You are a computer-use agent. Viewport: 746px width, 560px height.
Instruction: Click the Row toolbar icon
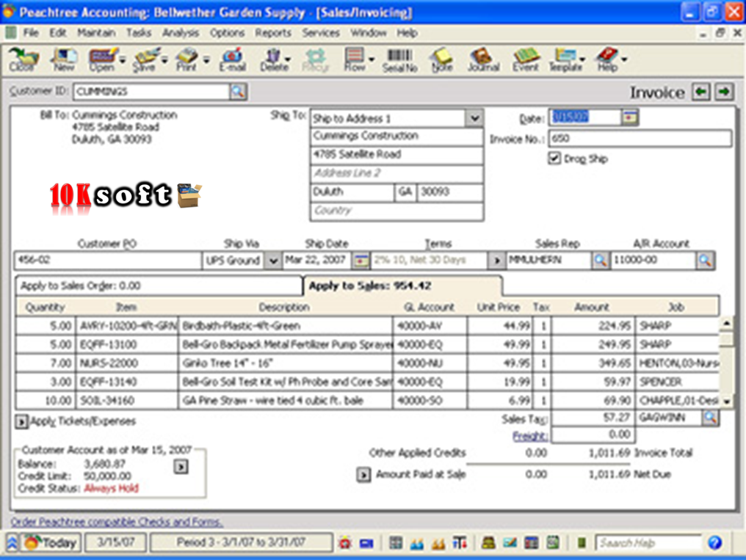(x=355, y=60)
